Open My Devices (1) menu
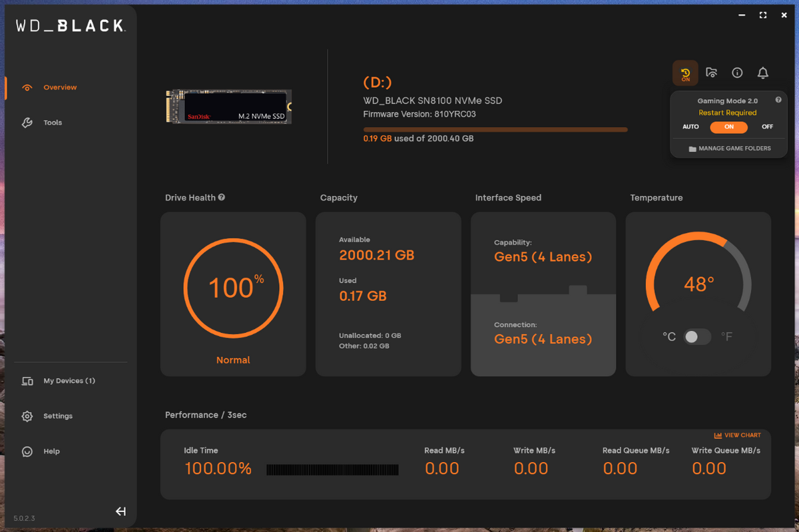Image resolution: width=799 pixels, height=532 pixels. pyautogui.click(x=69, y=381)
